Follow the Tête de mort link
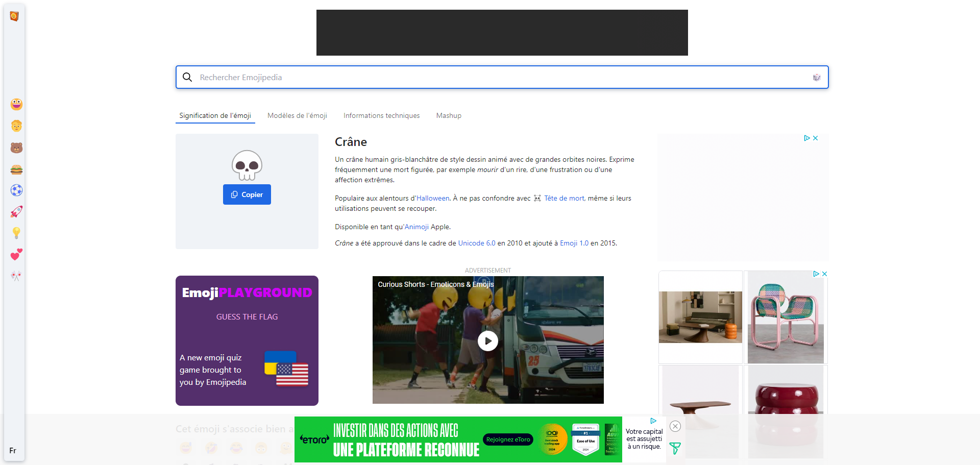 (x=564, y=199)
